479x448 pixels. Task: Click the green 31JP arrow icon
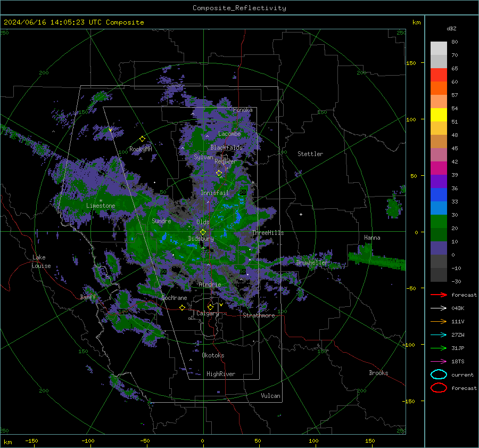click(439, 348)
